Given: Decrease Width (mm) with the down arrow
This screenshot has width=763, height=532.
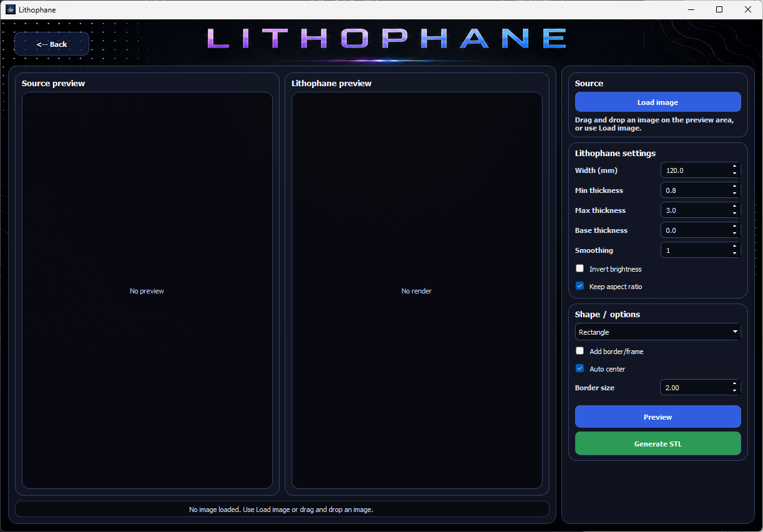Looking at the screenshot, I should coord(734,174).
